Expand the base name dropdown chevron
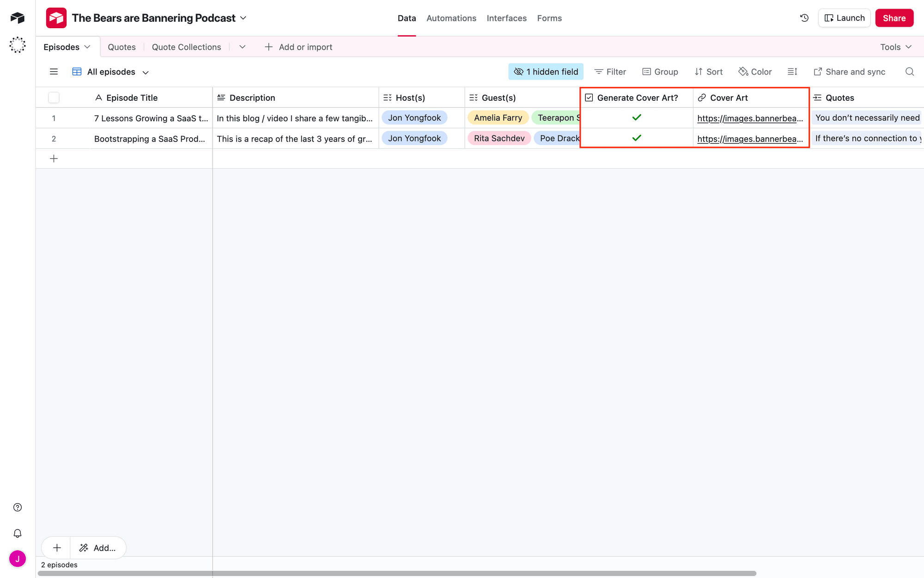Screen dimensions: 924x578 tap(243, 18)
